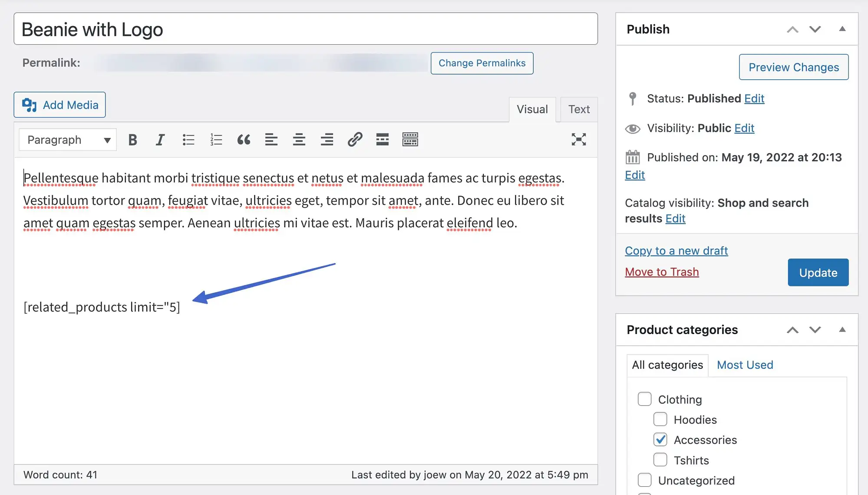Switch to the Text editor tab
This screenshot has height=495, width=868.
[x=577, y=109]
